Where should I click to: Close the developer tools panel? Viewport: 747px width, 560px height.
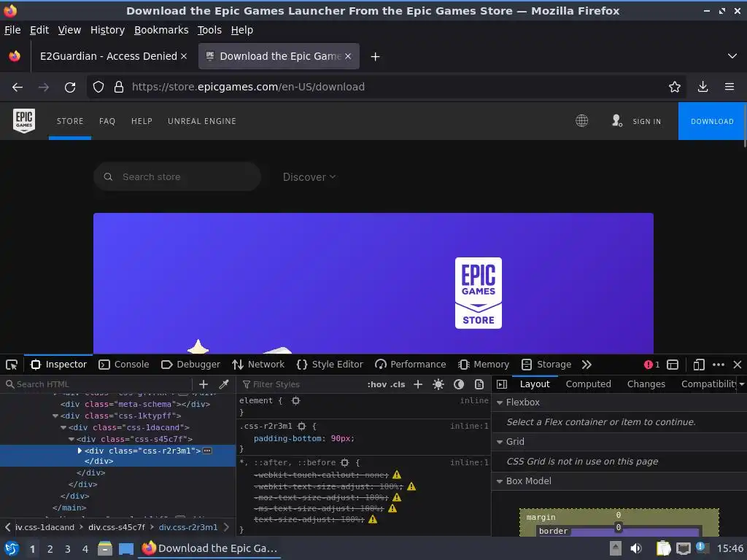(x=738, y=365)
